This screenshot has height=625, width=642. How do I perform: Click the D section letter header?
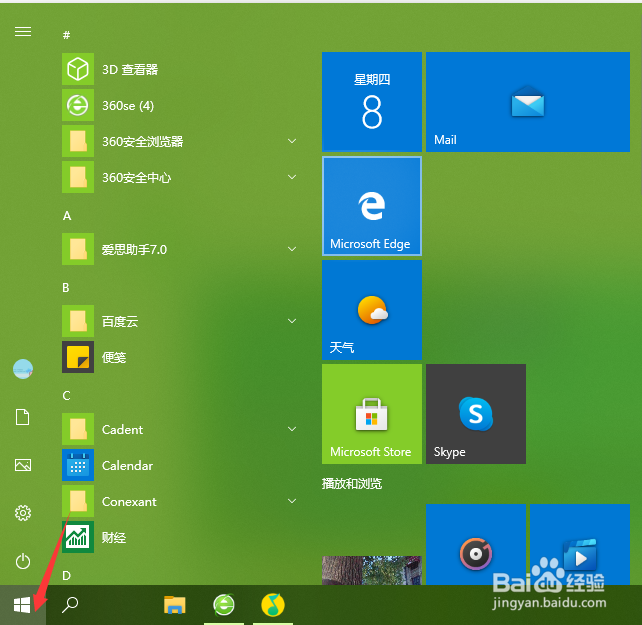point(66,576)
